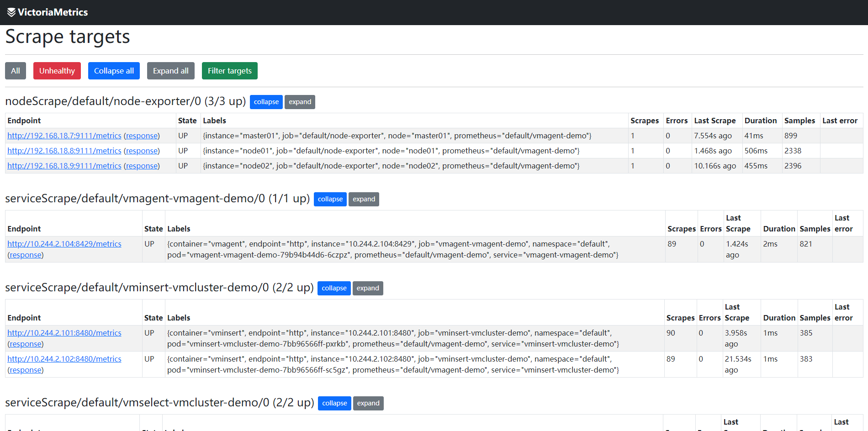Click Samples value 899
This screenshot has height=431, width=868.
pyautogui.click(x=791, y=136)
